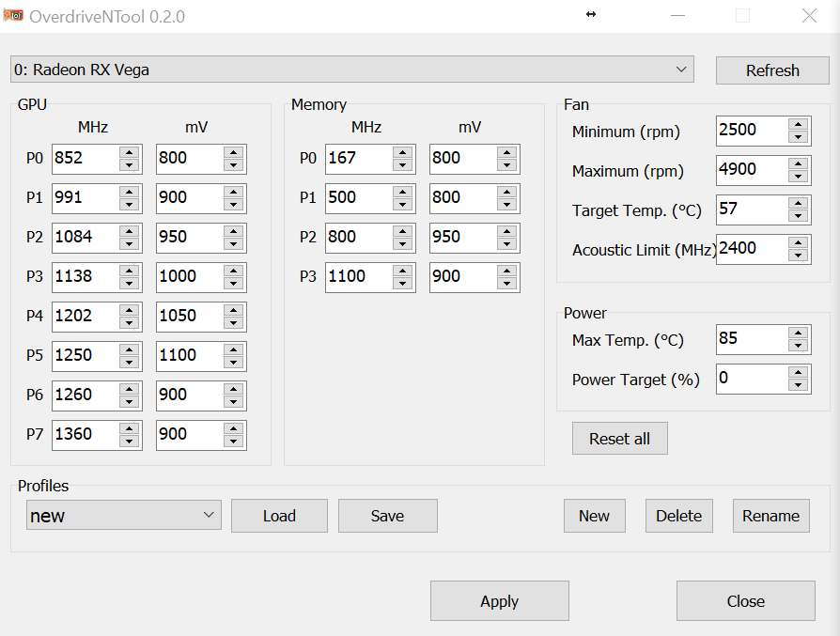Increase Fan Minimum rpm with up arrow
Viewport: 840px width, 636px height.
[x=799, y=124]
